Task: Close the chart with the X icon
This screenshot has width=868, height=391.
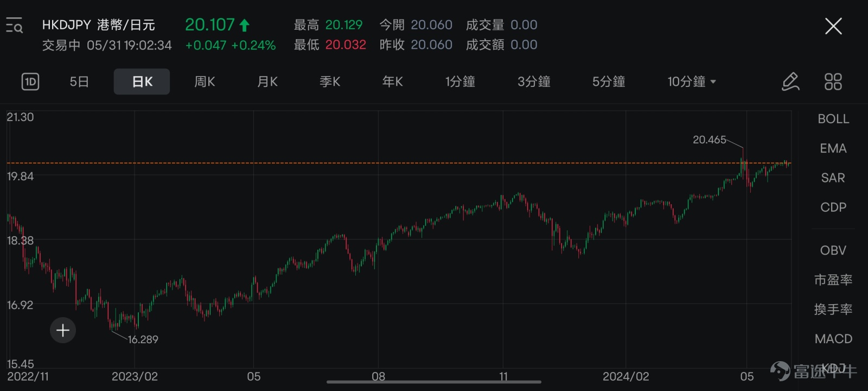Action: [833, 26]
